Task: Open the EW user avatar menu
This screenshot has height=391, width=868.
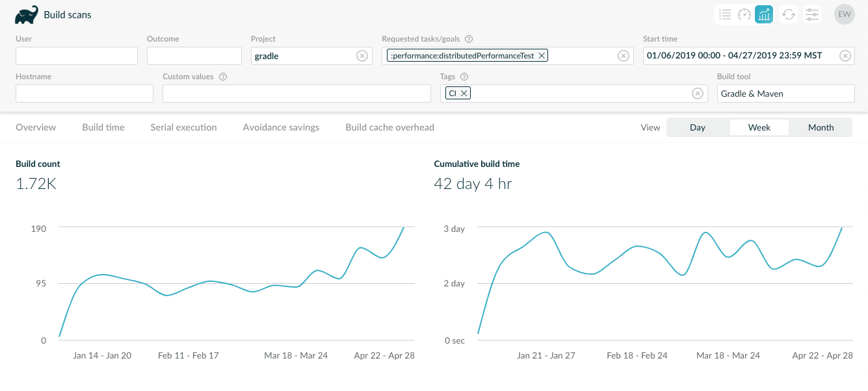Action: (844, 14)
